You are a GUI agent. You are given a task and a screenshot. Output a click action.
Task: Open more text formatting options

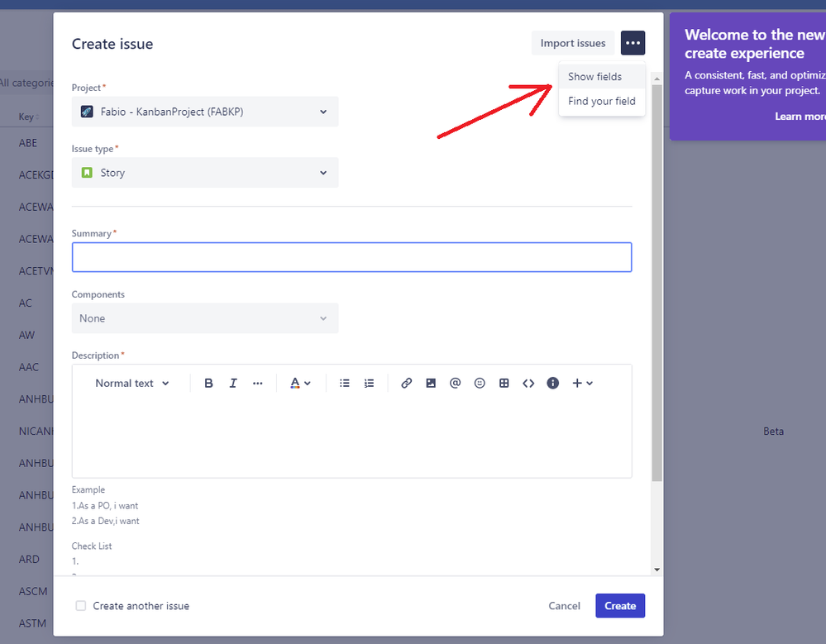coord(258,384)
